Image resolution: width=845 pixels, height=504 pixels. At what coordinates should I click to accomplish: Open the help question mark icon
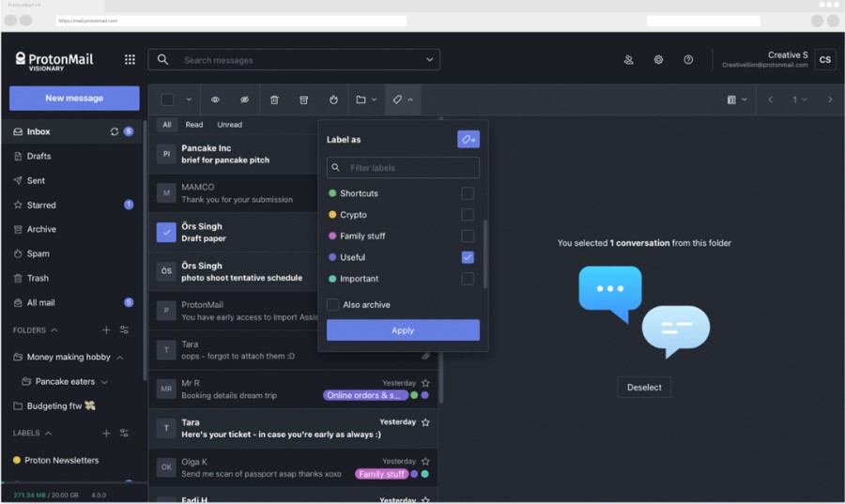coord(688,60)
